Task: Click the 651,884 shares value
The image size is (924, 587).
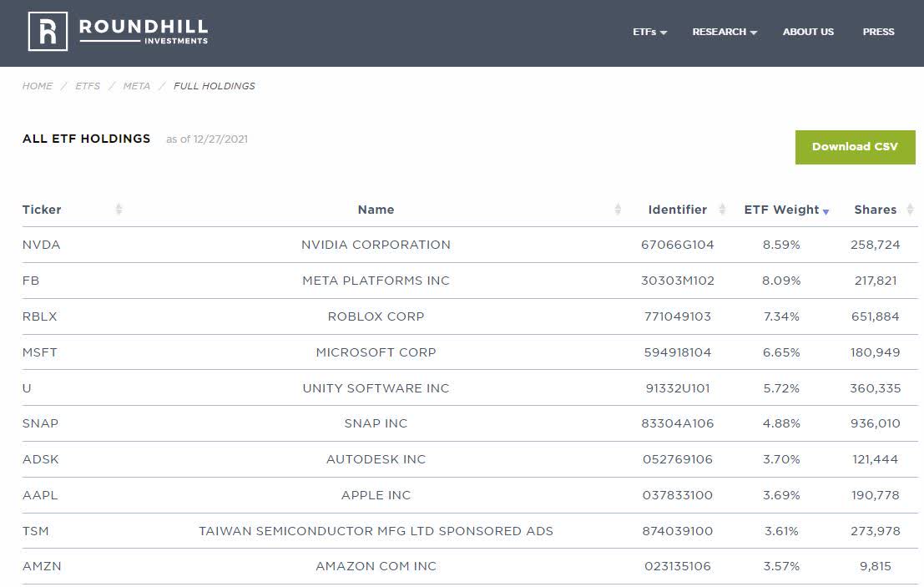Action: [875, 316]
